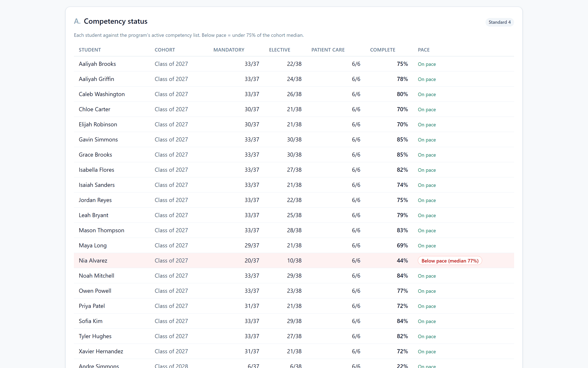The image size is (588, 368).
Task: Click Nia Alvarez's 20/37 mandatory value
Action: [252, 260]
